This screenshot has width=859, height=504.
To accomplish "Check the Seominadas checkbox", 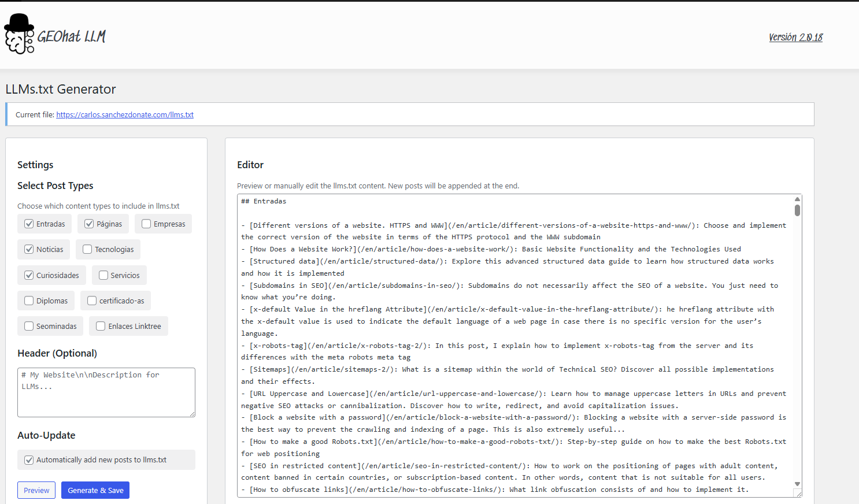I will click(28, 326).
